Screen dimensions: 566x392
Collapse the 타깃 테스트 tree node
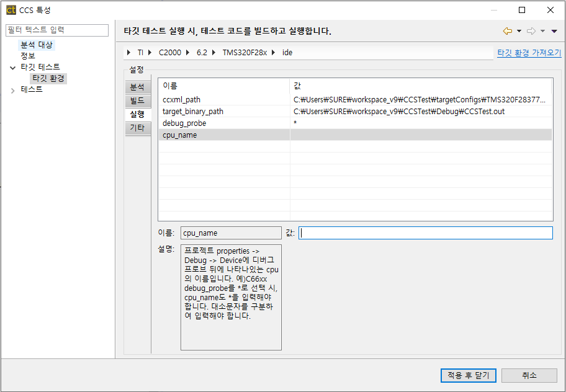click(12, 68)
